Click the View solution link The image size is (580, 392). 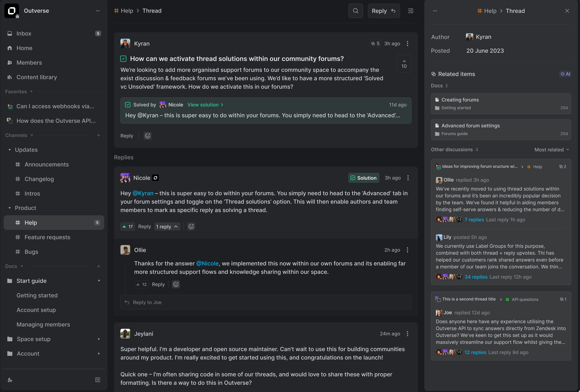[x=203, y=105]
